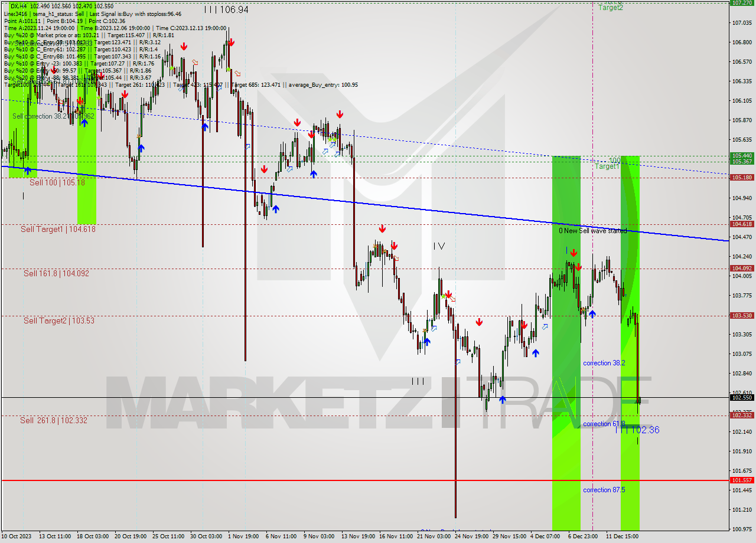Select the red price tag 103.530

742,316
